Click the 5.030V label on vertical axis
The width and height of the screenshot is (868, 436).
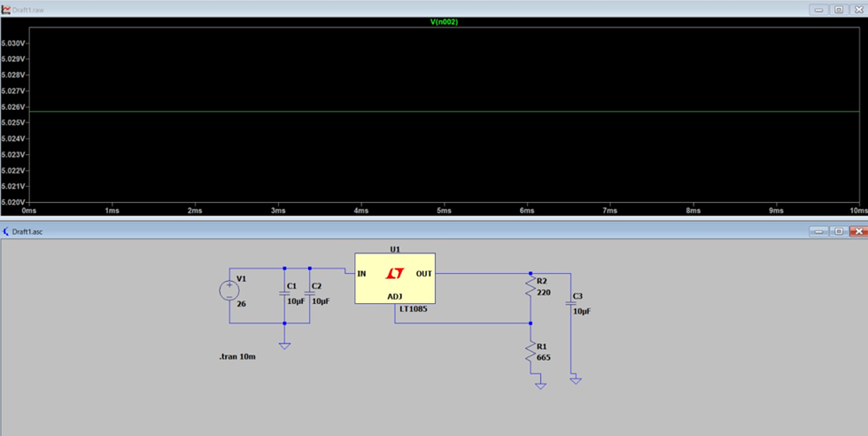click(x=13, y=43)
